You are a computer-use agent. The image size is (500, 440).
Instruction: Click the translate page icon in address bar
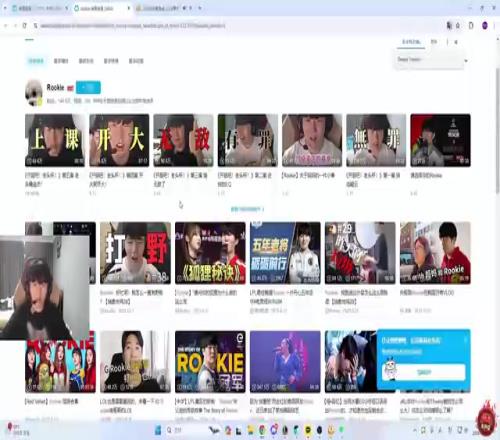coord(449,25)
